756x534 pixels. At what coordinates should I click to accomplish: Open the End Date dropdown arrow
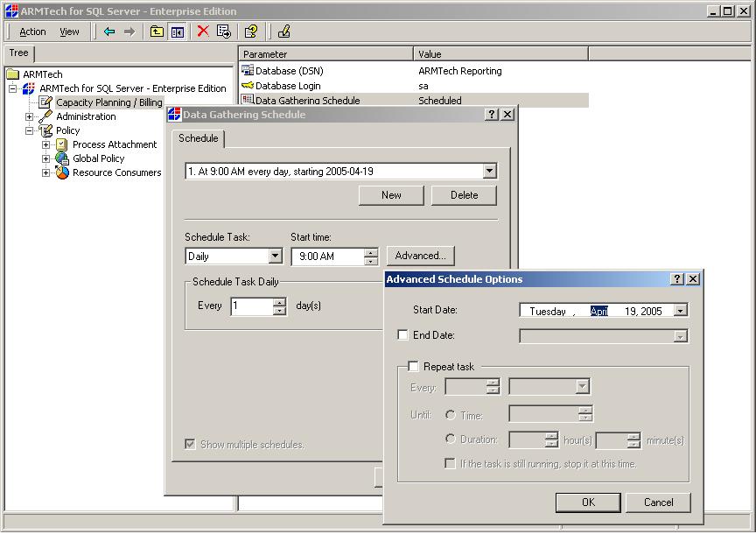(x=680, y=336)
